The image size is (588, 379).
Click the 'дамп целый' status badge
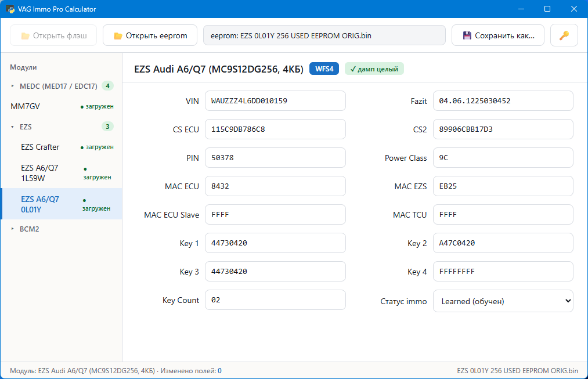[x=374, y=69]
